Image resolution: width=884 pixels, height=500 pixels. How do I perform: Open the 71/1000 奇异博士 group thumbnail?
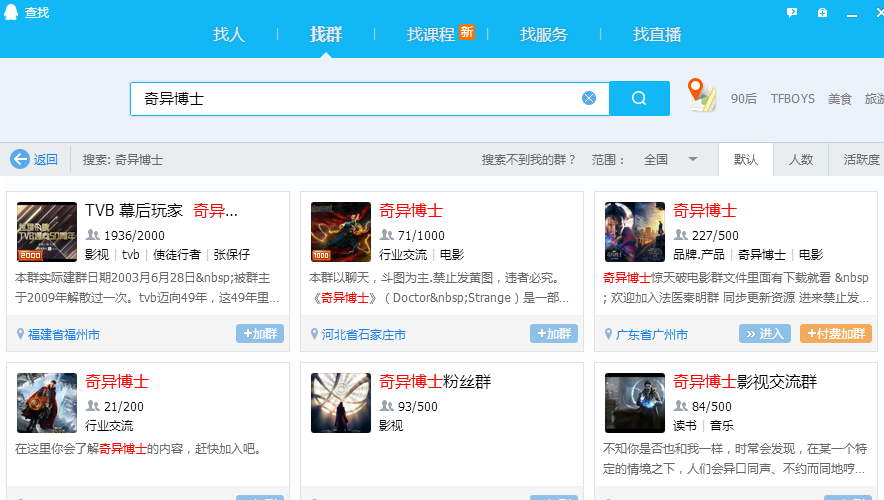[341, 232]
